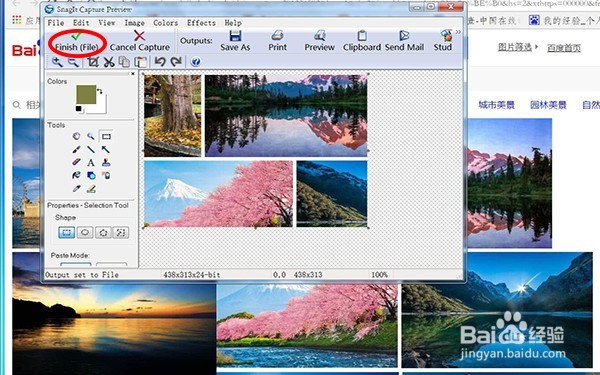This screenshot has width=600, height=375.
Task: Click Finish (File) green checkmark button
Action: coord(77,42)
